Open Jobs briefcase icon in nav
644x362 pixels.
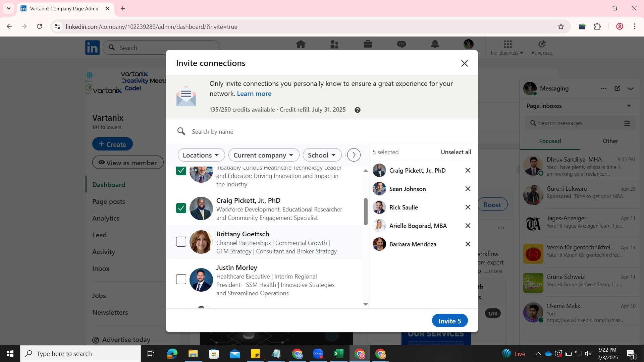(368, 44)
